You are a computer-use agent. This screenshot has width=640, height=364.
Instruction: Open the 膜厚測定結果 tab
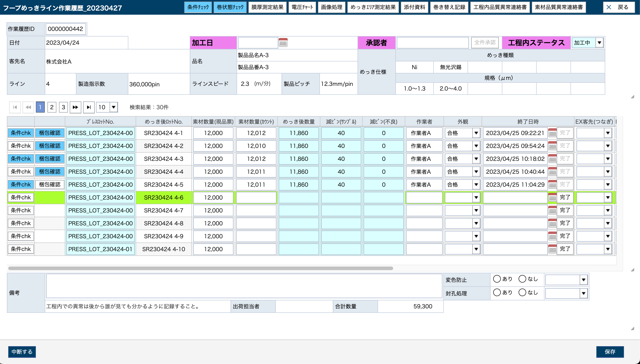tap(267, 7)
